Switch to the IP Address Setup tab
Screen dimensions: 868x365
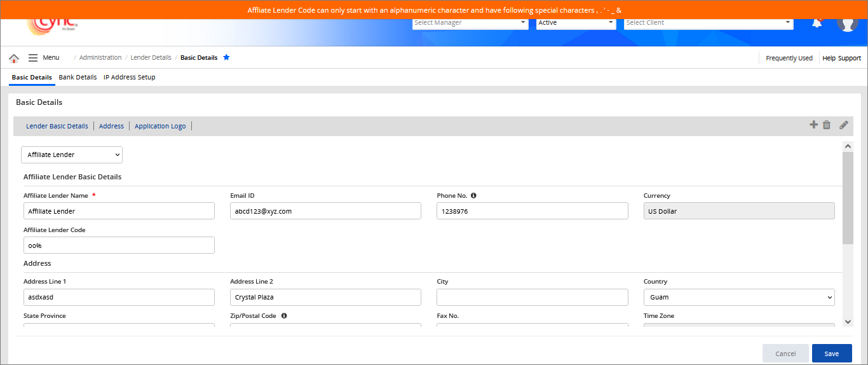(x=129, y=78)
